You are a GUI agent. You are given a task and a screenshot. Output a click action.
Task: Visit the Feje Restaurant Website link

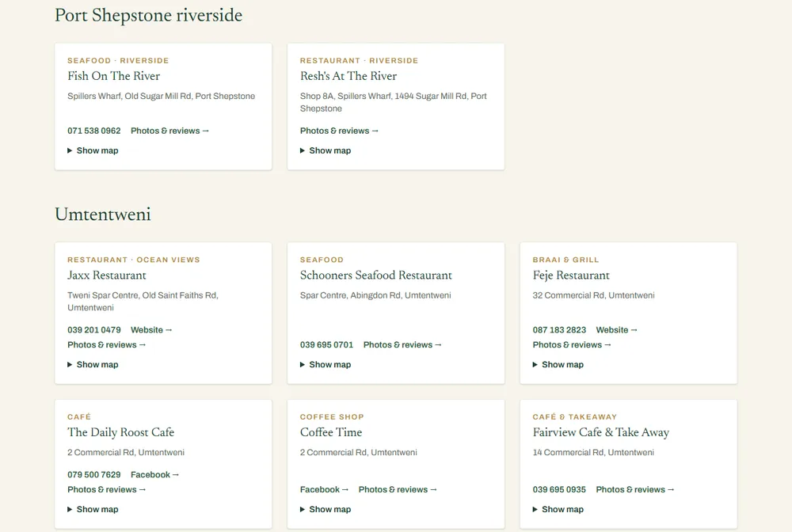coord(617,330)
